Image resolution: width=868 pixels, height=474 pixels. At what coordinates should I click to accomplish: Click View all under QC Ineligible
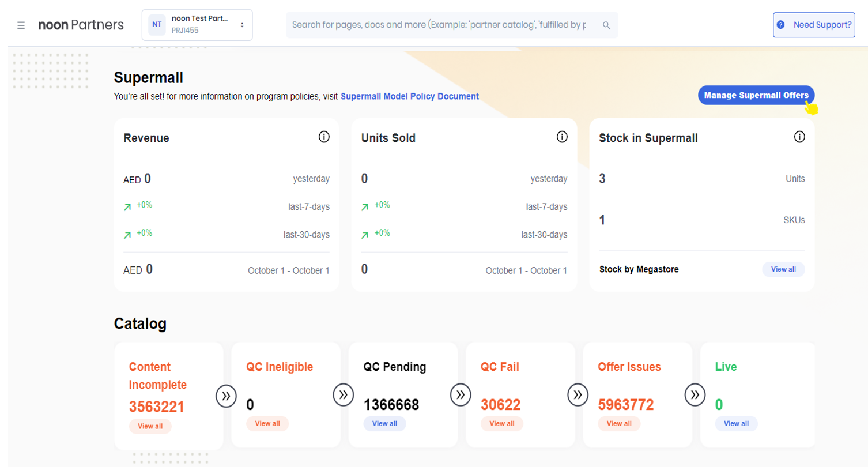267,423
